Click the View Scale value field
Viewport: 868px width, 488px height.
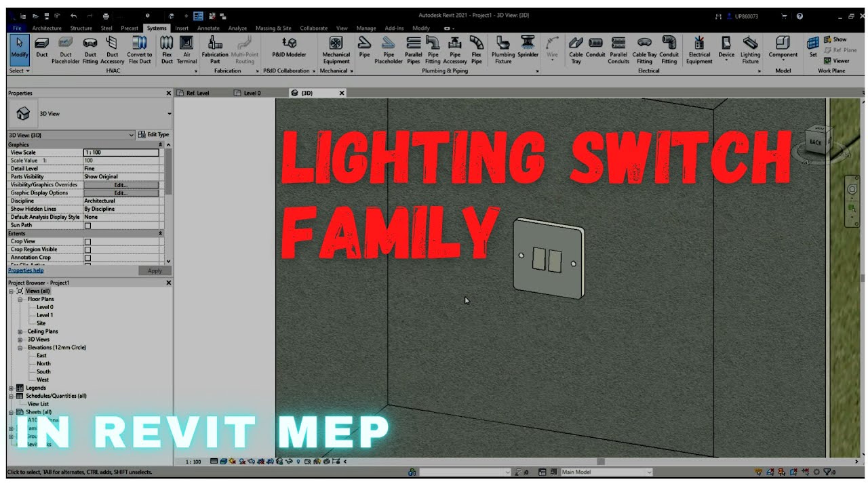pyautogui.click(x=121, y=152)
